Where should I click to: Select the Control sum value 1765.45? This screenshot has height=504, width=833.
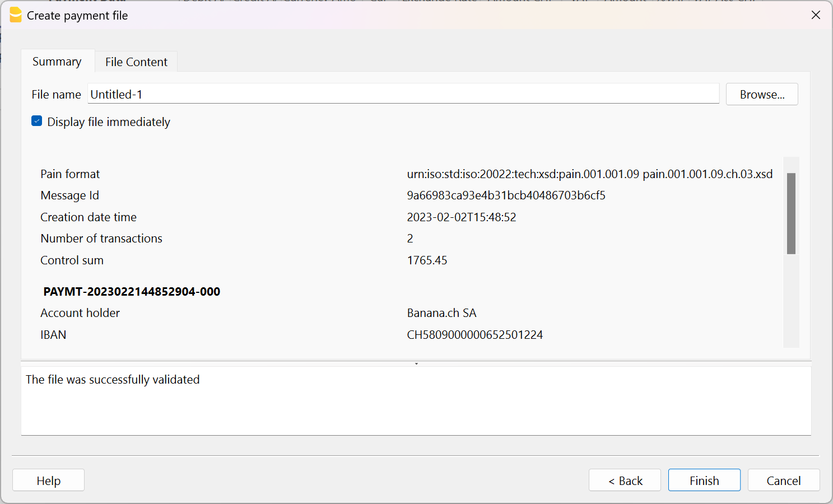[x=427, y=260]
